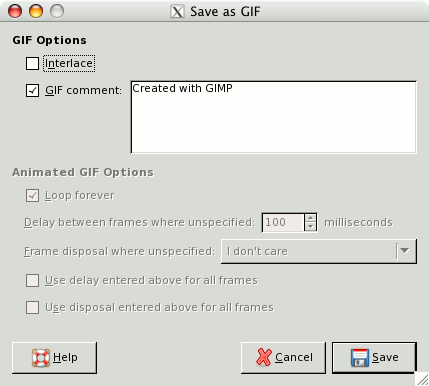Click the red close window button
This screenshot has height=386, width=429.
tap(15, 11)
